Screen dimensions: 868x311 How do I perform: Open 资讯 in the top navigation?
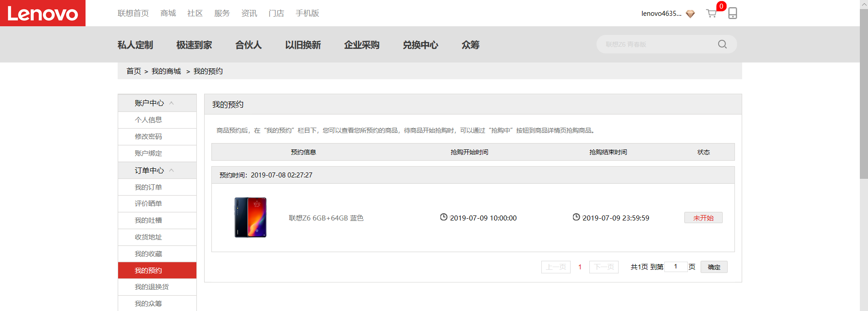click(x=249, y=14)
